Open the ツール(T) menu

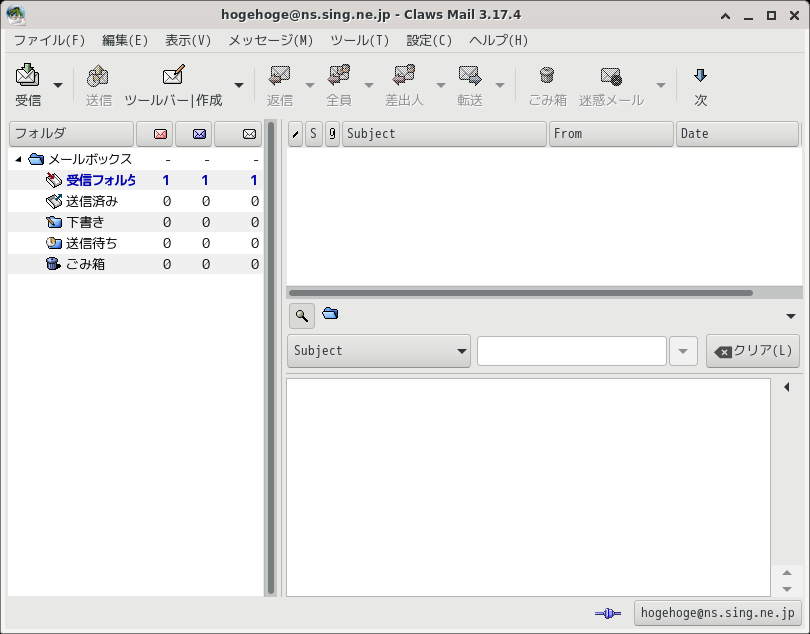tap(360, 40)
